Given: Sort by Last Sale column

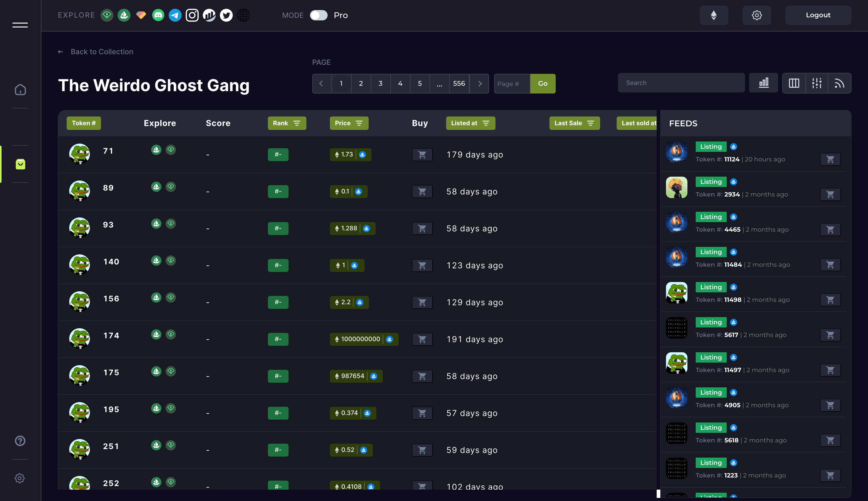Looking at the screenshot, I should click(x=575, y=123).
